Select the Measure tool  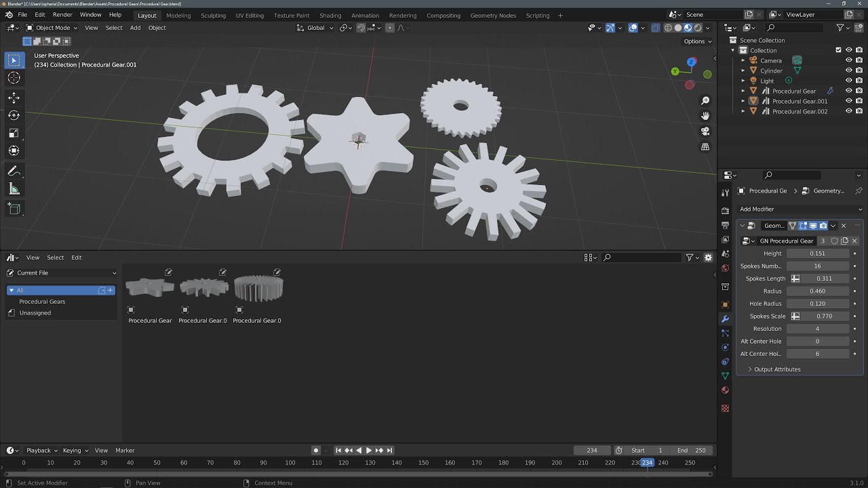(x=14, y=188)
